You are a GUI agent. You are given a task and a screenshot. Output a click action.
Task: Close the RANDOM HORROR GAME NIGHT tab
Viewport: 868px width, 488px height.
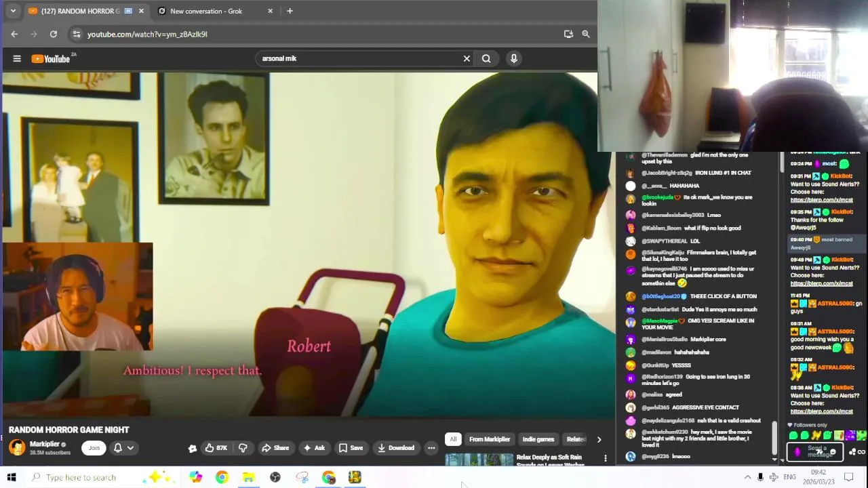141,11
